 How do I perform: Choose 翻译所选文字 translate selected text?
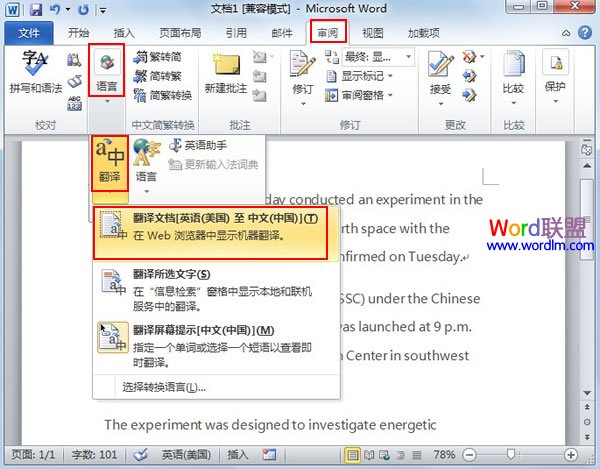point(216,290)
